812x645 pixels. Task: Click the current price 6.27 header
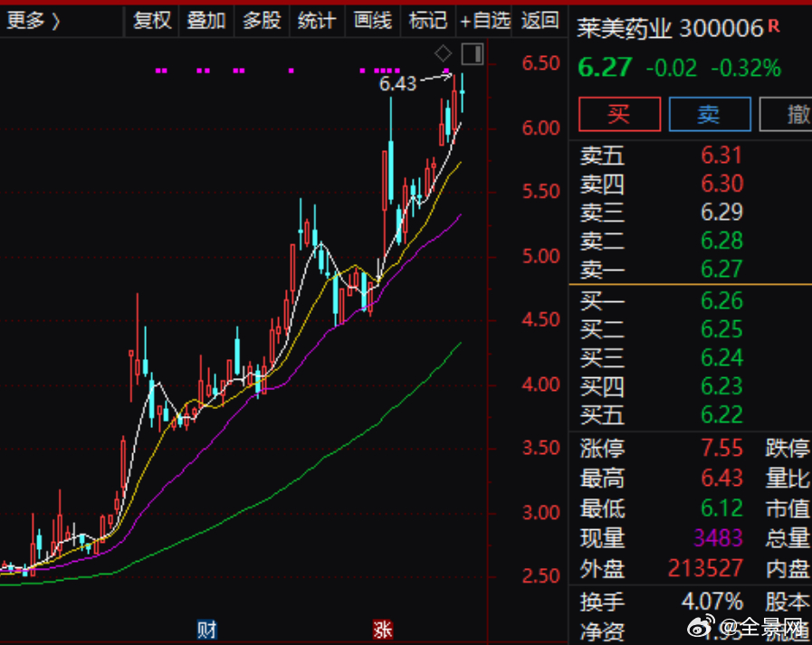(605, 68)
